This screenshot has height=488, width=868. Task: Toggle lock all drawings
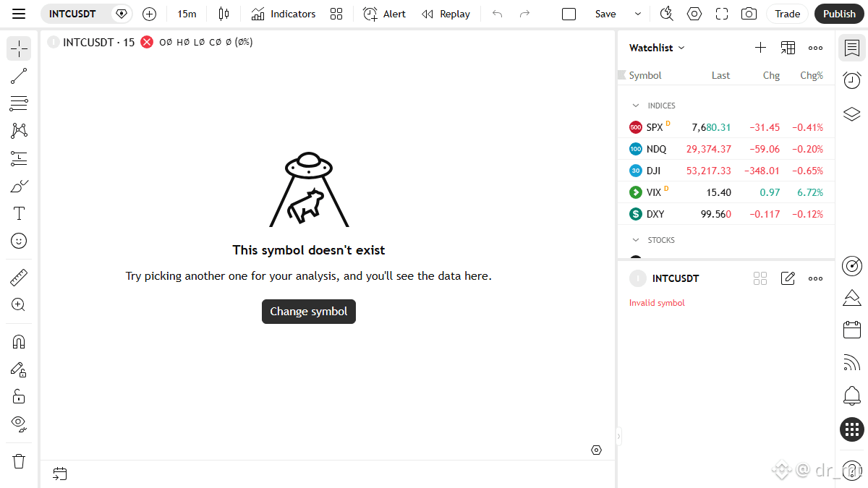pyautogui.click(x=19, y=396)
